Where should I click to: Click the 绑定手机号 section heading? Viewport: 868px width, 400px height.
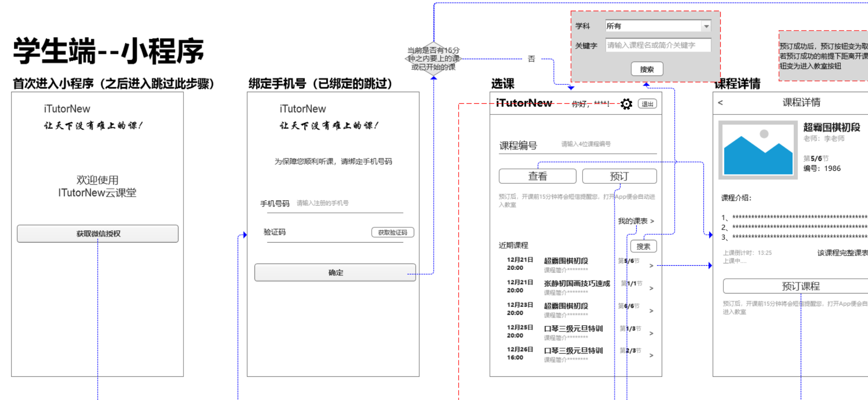pos(320,83)
